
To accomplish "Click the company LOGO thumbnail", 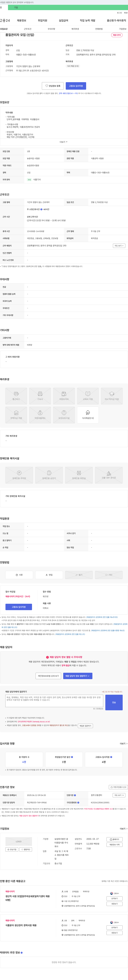I will tap(19, 841).
